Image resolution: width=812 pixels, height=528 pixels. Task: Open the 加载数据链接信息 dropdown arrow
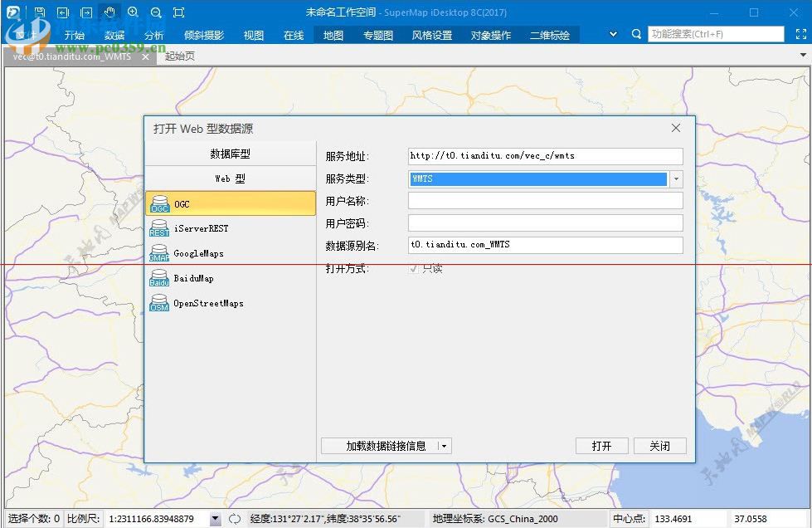[444, 446]
